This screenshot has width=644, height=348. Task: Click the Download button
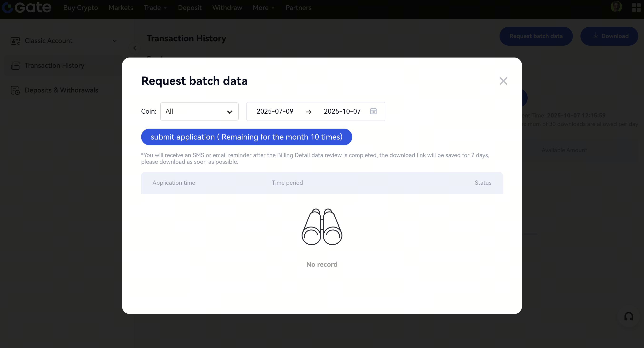coord(609,36)
